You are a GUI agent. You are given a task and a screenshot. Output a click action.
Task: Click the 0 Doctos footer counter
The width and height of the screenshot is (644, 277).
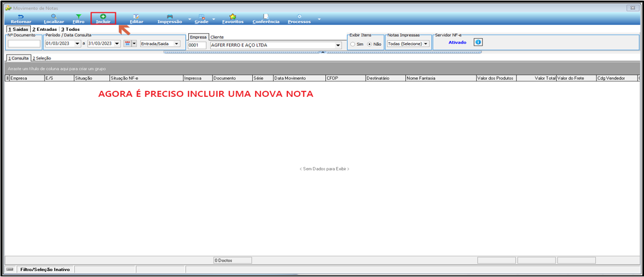point(233,260)
